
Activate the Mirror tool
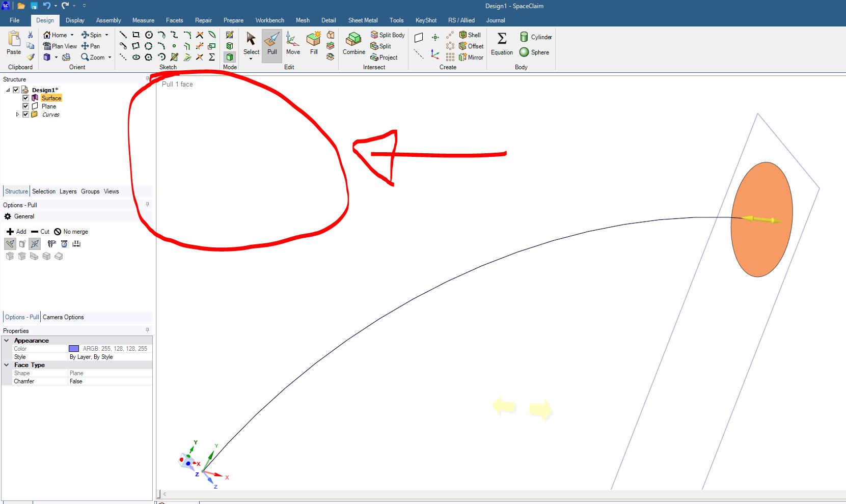click(x=471, y=57)
